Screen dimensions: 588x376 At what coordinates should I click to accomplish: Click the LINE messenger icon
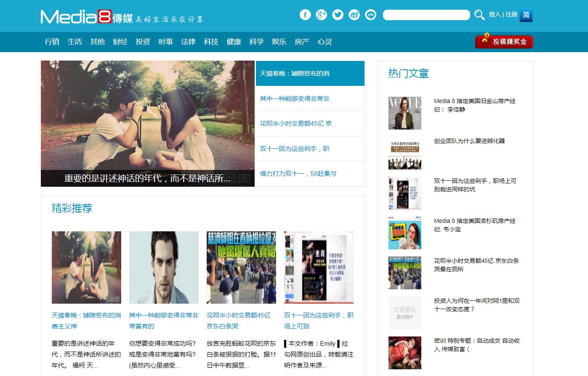371,15
